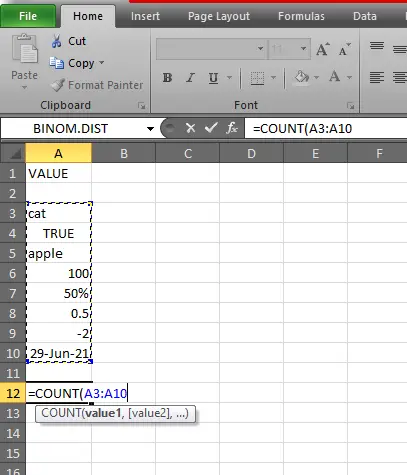Toggle Underline formatting
Viewport: 407px width, 475px height.
[x=213, y=78]
